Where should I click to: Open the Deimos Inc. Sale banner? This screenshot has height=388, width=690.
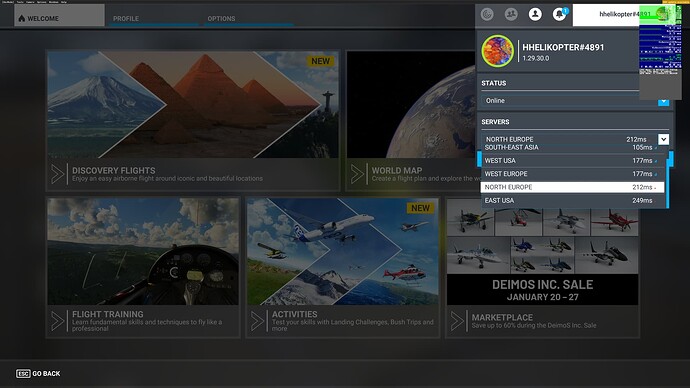(x=543, y=289)
